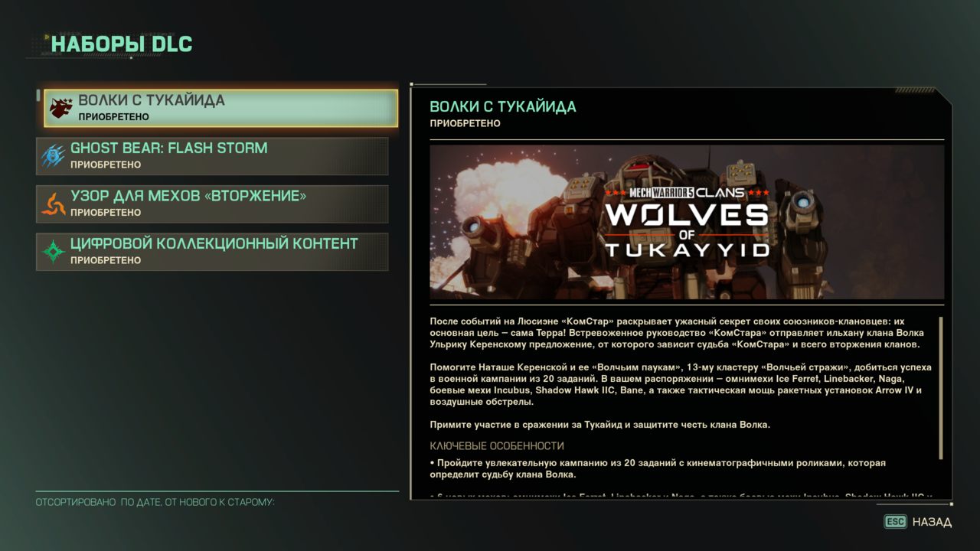This screenshot has height=551, width=980.
Task: Click the green Цифровой коллекционный контент icon
Action: (x=53, y=252)
